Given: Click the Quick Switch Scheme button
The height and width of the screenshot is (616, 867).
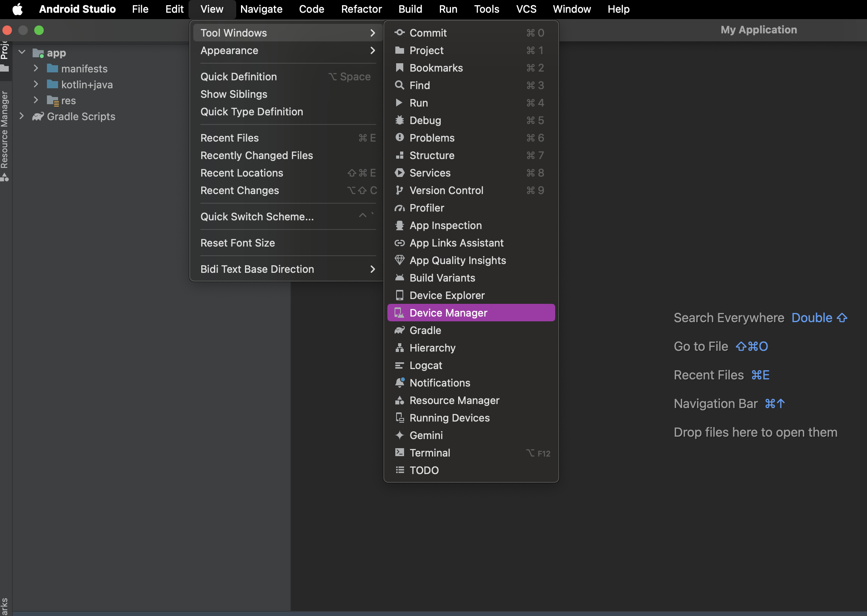Looking at the screenshot, I should point(257,216).
